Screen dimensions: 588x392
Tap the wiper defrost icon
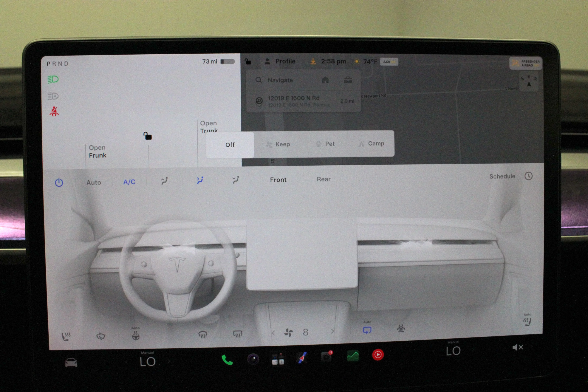[101, 336]
